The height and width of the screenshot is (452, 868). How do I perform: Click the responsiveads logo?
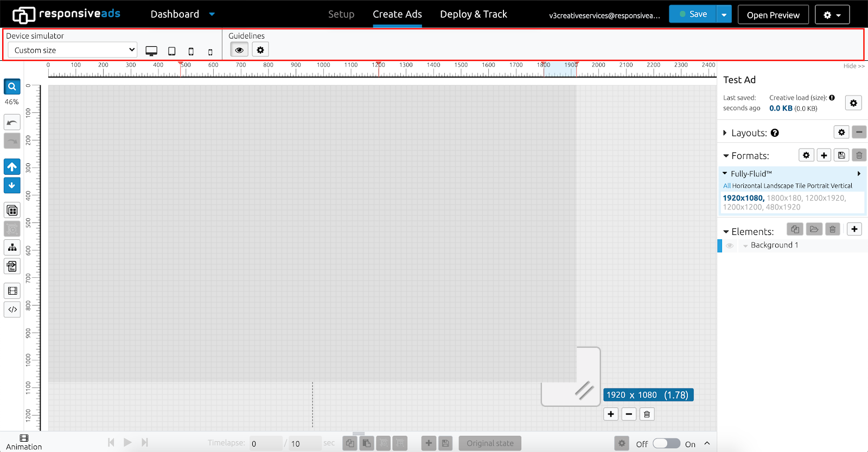(x=66, y=14)
